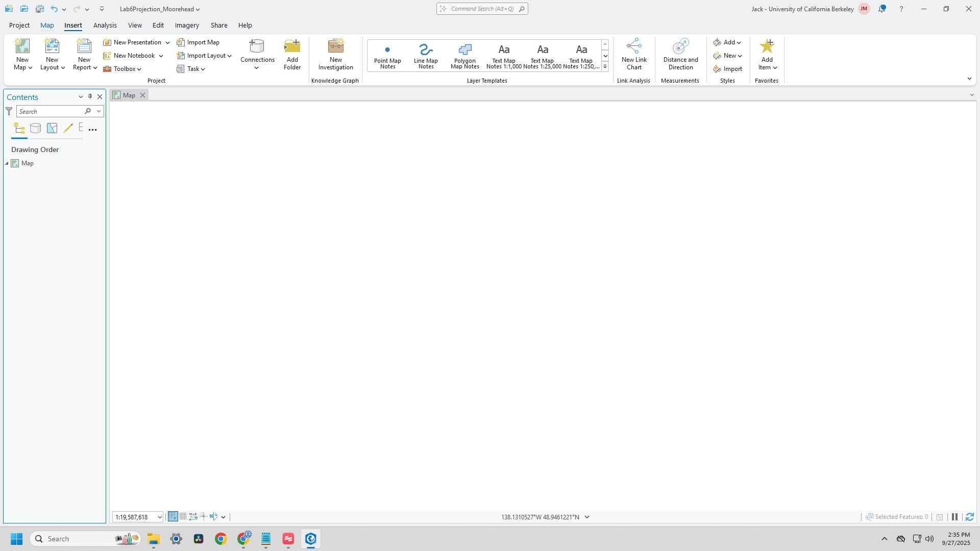Switch Contents to List By Data Source
The height and width of the screenshot is (551, 980).
tap(35, 129)
